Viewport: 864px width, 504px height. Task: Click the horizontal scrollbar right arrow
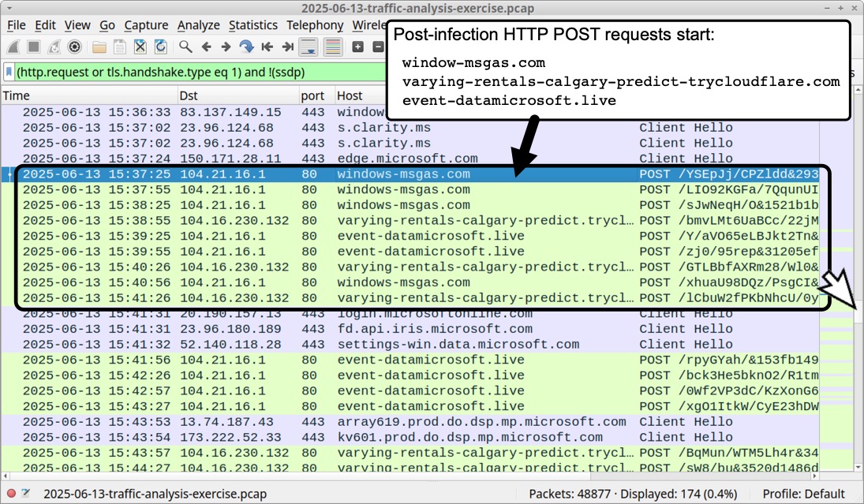(x=815, y=476)
